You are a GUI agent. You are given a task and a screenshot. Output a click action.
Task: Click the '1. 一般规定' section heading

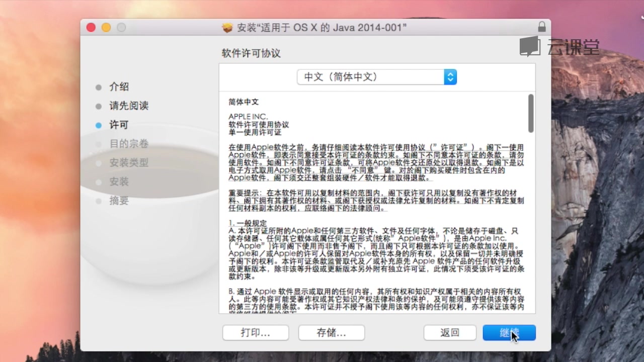coord(248,223)
